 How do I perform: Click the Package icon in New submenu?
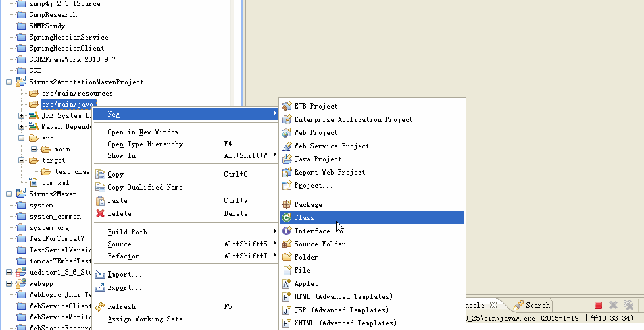point(287,204)
